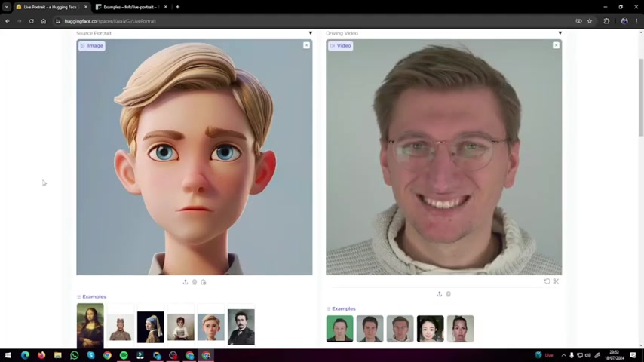Select the terracotta warrior example portrait
The height and width of the screenshot is (362, 644).
pos(121,327)
